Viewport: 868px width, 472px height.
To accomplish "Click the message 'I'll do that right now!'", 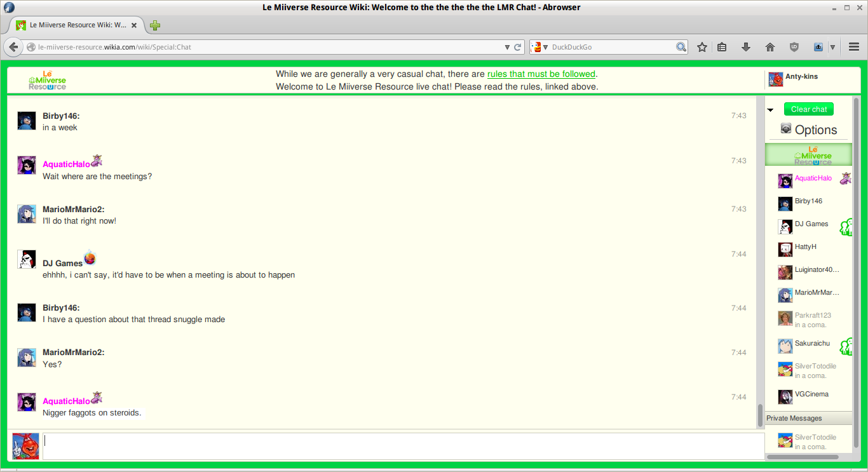I will point(79,221).
